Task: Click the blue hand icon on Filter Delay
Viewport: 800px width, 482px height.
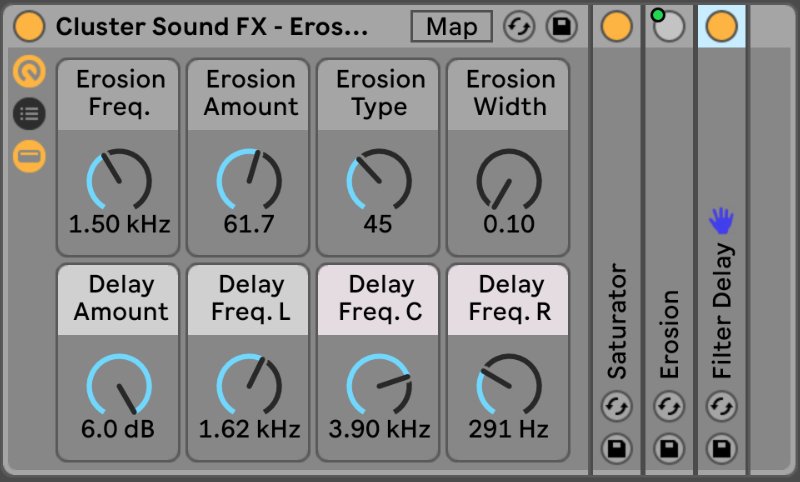Action: click(x=721, y=220)
